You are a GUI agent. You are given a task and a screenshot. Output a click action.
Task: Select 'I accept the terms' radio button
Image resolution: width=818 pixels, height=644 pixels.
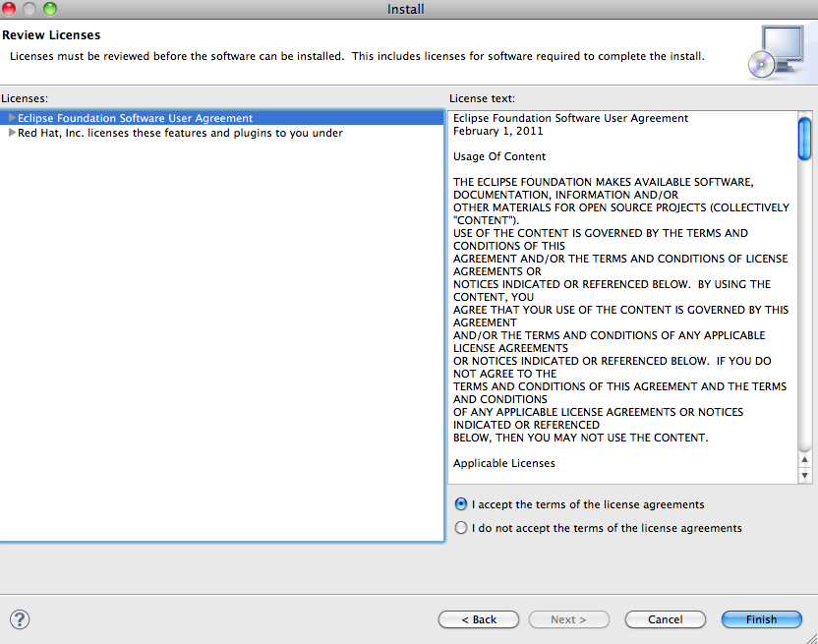pyautogui.click(x=461, y=504)
